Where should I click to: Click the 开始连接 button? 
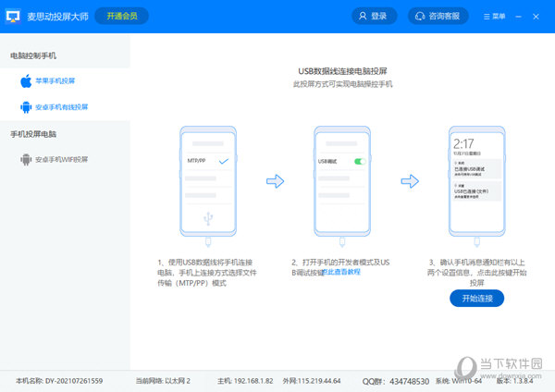coord(476,299)
